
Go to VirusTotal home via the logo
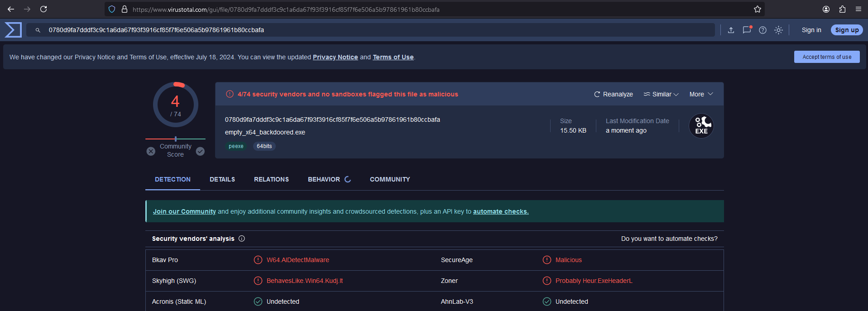[13, 30]
